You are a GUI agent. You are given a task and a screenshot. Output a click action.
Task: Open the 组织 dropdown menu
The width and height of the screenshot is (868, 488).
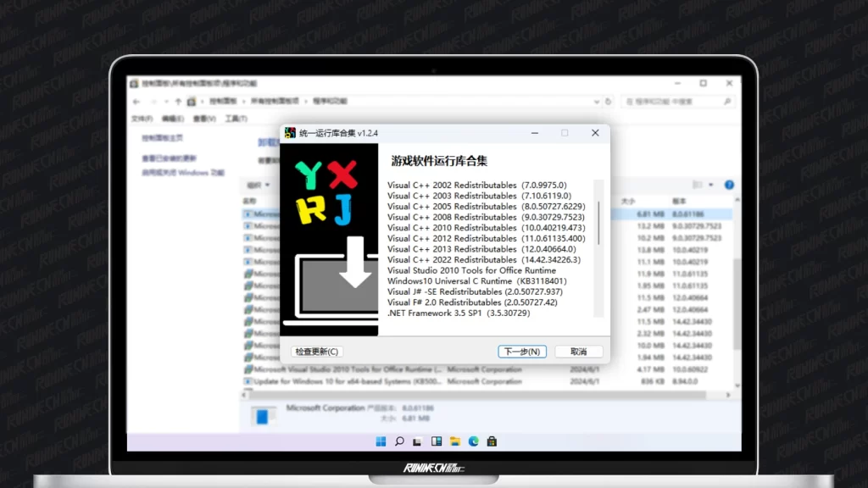pyautogui.click(x=255, y=185)
